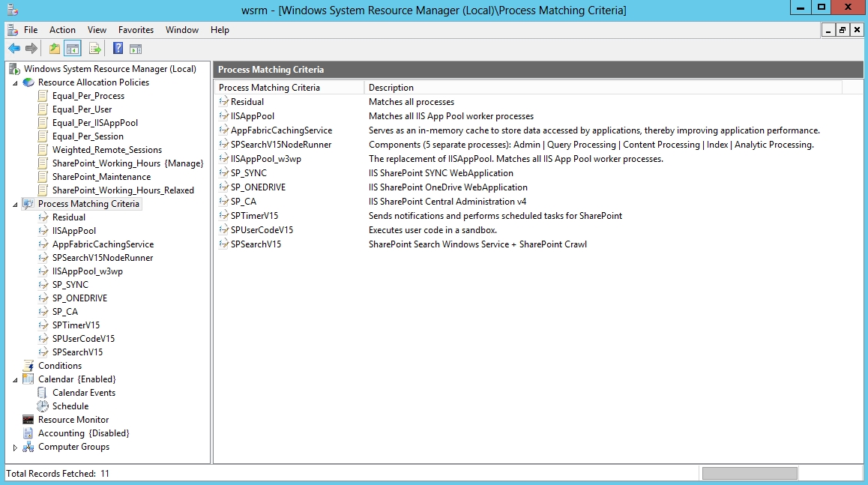This screenshot has height=485, width=868.
Task: Click the SPTimerV15 icon in list pane
Action: point(223,216)
